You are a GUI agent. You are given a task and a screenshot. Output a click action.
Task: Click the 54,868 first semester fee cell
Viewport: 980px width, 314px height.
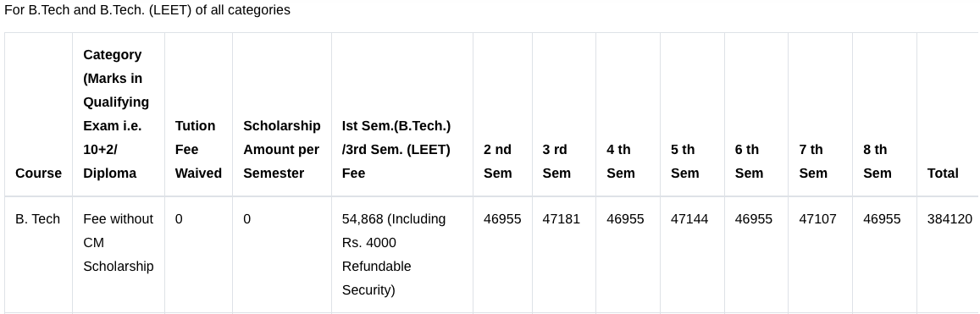[394, 255]
